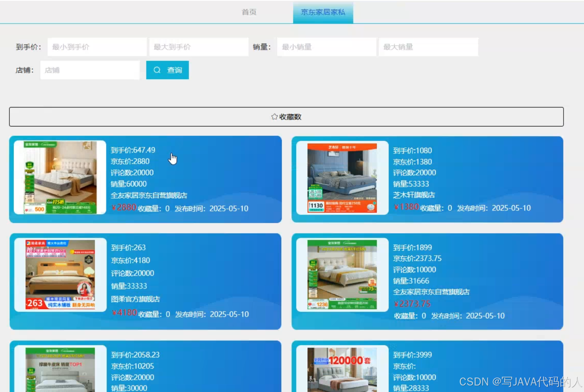This screenshot has width=584, height=392.
Task: Click the white bed product thumbnail
Action: [60, 177]
